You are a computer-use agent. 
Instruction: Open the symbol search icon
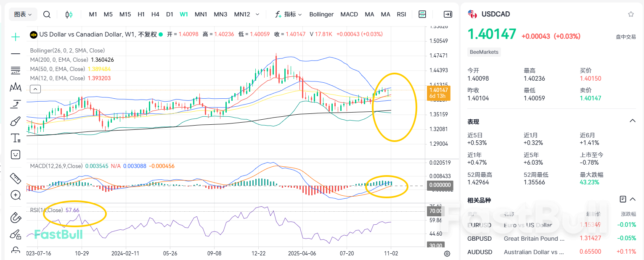pos(47,14)
